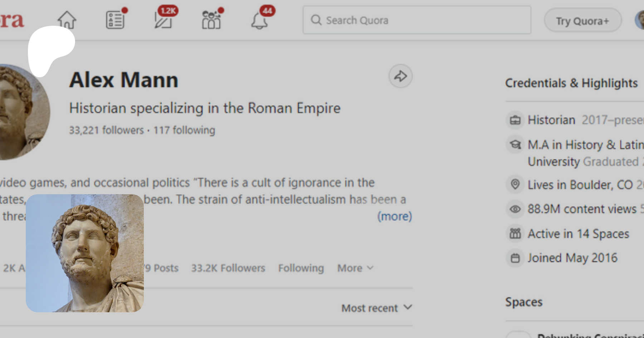The width and height of the screenshot is (644, 338).
Task: Expand the bio with the (more) link
Action: pyautogui.click(x=394, y=216)
